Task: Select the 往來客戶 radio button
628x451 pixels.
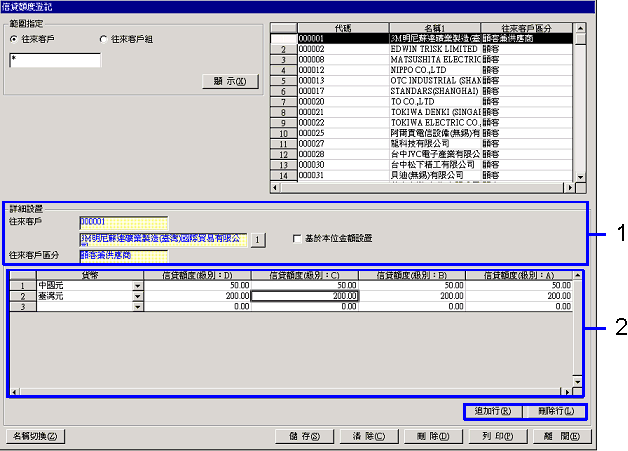Action: point(13,39)
